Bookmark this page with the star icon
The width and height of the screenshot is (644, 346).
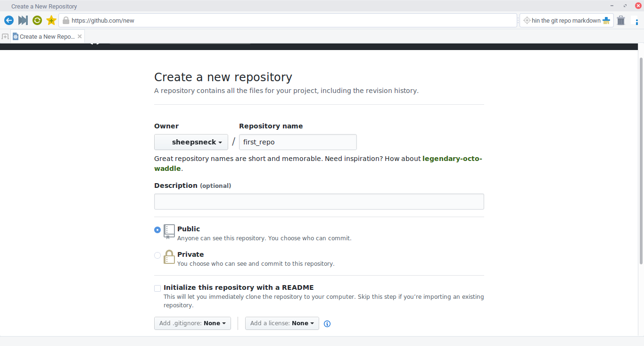click(51, 20)
